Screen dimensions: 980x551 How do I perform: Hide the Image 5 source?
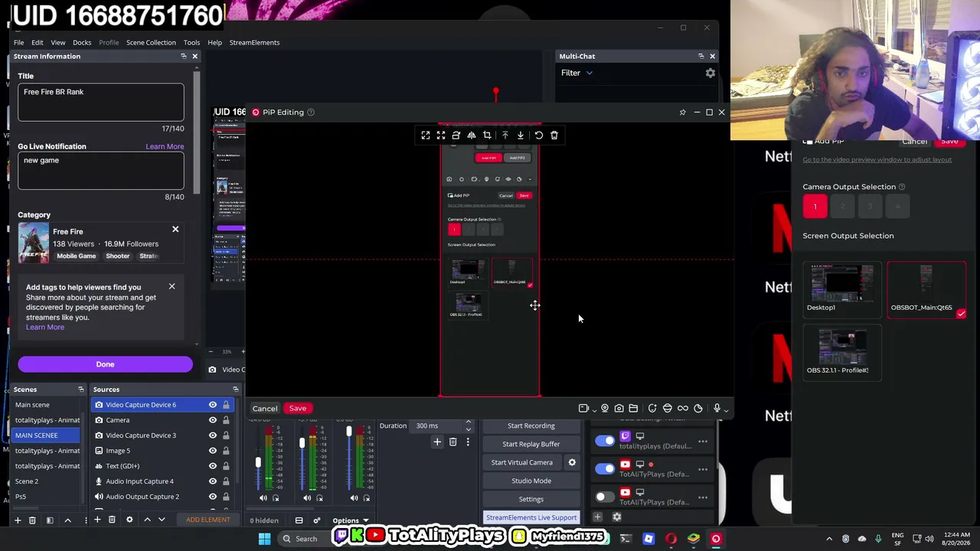213,451
